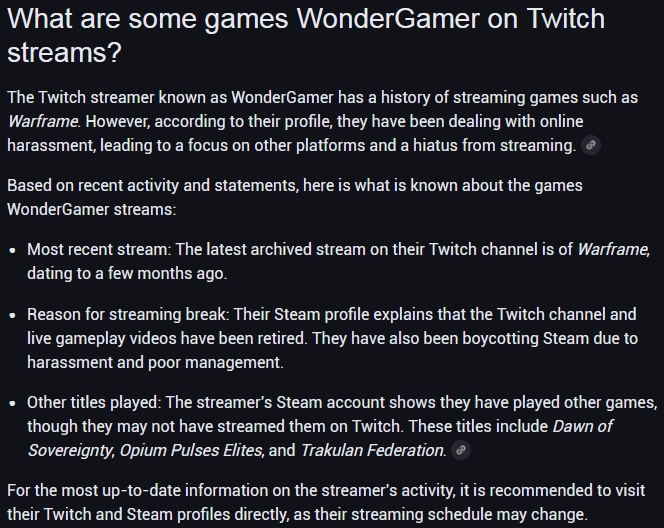
Task: Click the "Based on recent activity" paragraph
Action: (x=294, y=197)
